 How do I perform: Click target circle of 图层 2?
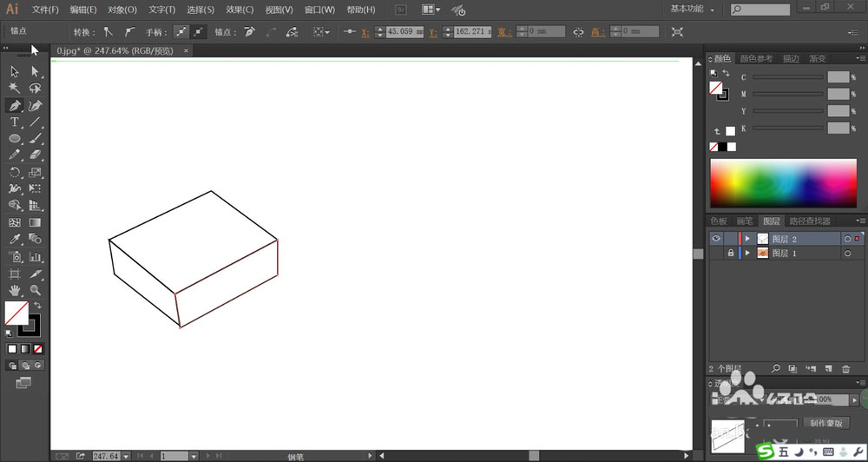[x=847, y=239]
